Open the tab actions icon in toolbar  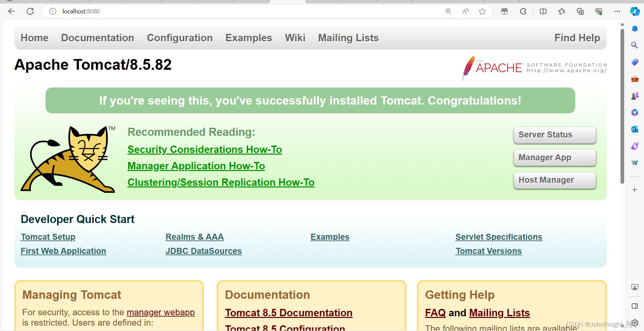pos(504,11)
